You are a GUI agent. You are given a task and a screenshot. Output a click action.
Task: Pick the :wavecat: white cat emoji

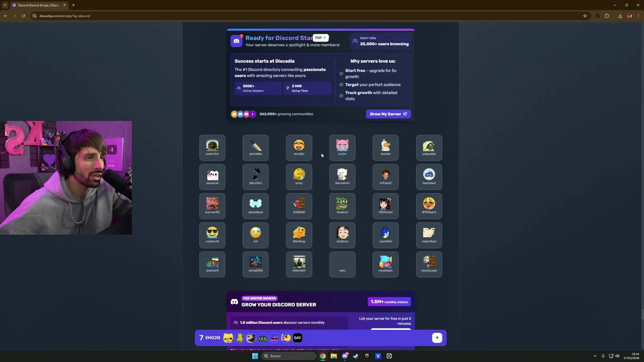click(x=212, y=177)
